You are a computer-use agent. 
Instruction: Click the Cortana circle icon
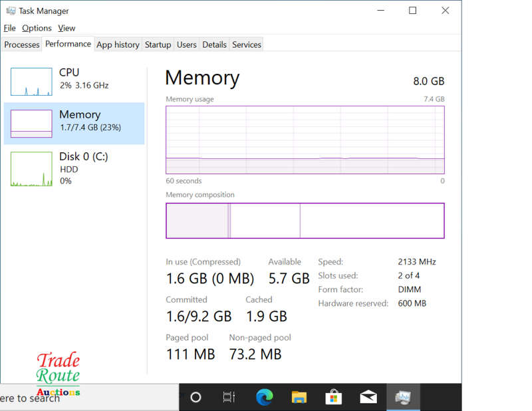click(196, 397)
